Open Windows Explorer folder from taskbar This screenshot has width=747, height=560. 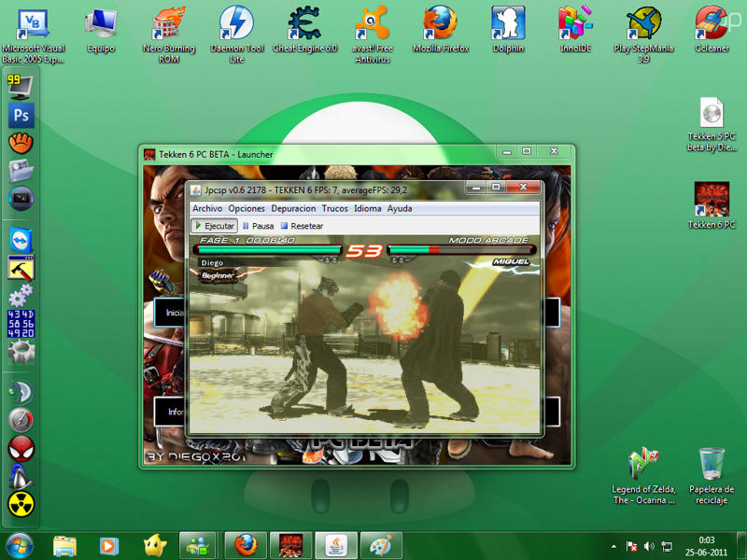click(64, 546)
